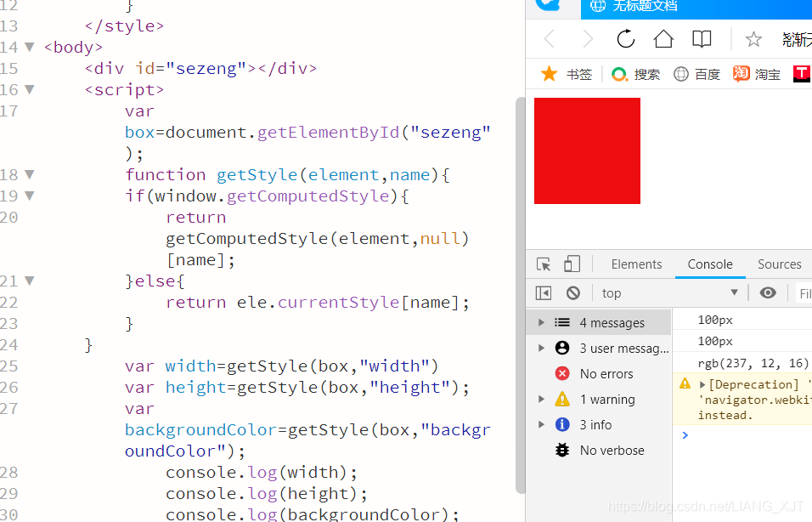
Task: Click the blue info icon
Action: pos(562,424)
